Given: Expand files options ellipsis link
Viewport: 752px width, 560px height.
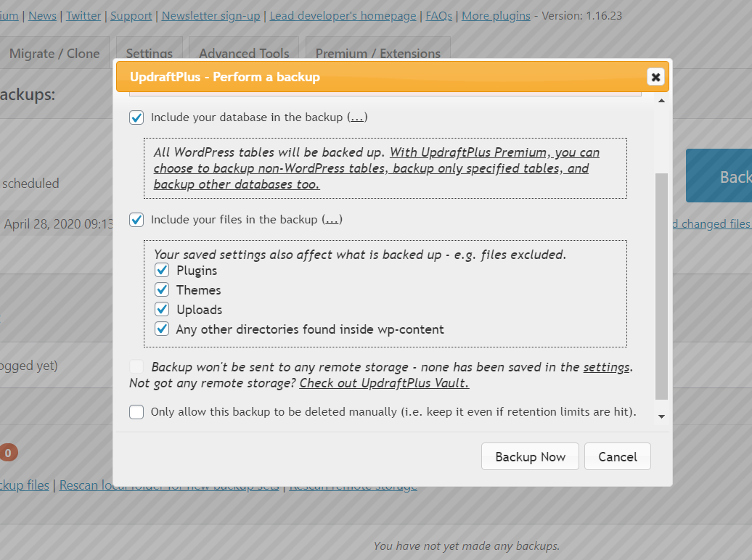Looking at the screenshot, I should [x=332, y=220].
